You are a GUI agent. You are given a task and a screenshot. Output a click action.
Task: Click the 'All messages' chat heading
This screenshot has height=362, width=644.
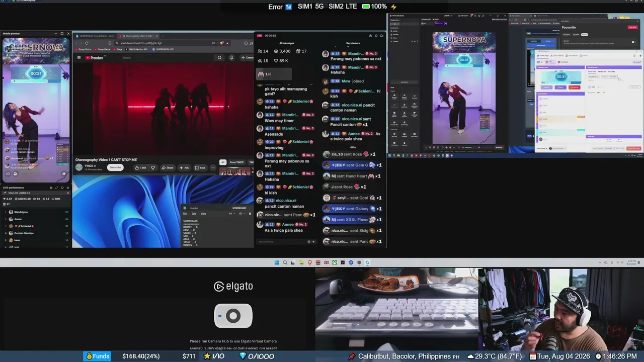click(x=287, y=43)
